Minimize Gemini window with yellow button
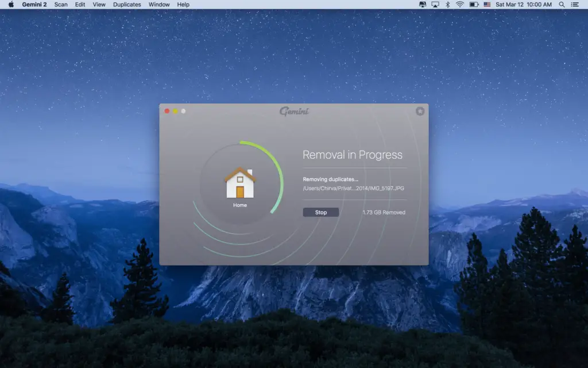Viewport: 588px width, 368px height. click(x=175, y=111)
